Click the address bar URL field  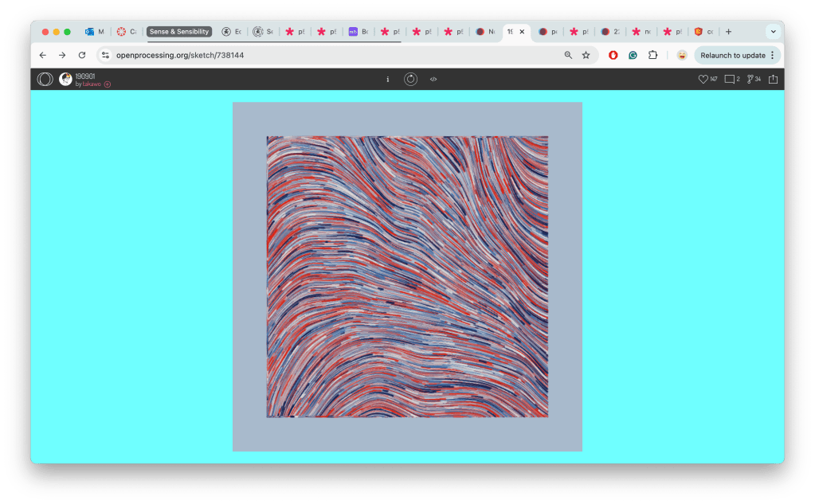[319, 55]
